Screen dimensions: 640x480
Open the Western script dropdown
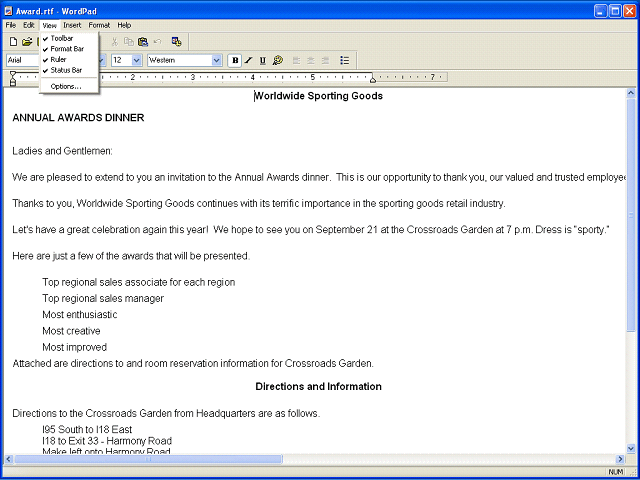click(x=216, y=60)
